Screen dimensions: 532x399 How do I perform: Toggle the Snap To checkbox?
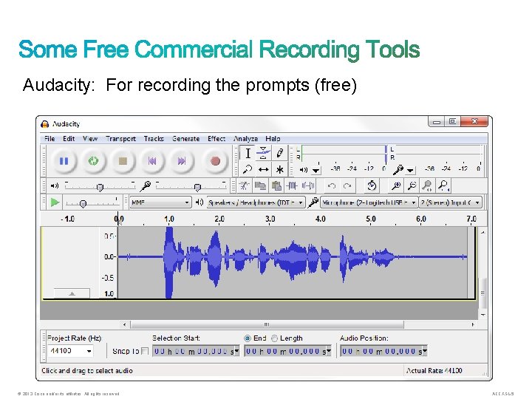[x=145, y=351]
